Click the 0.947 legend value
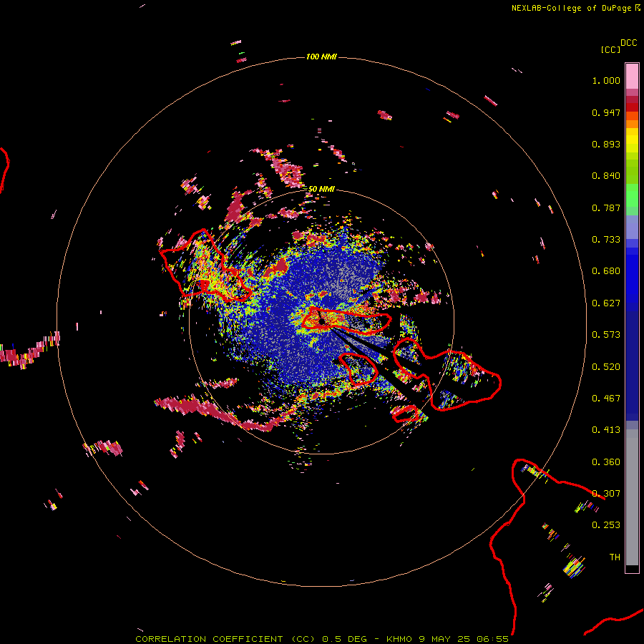The width and height of the screenshot is (644, 644). [x=606, y=112]
